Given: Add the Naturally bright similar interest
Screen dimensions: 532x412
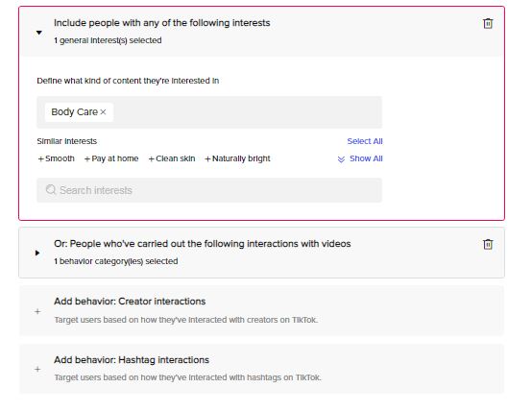Looking at the screenshot, I should coord(237,158).
